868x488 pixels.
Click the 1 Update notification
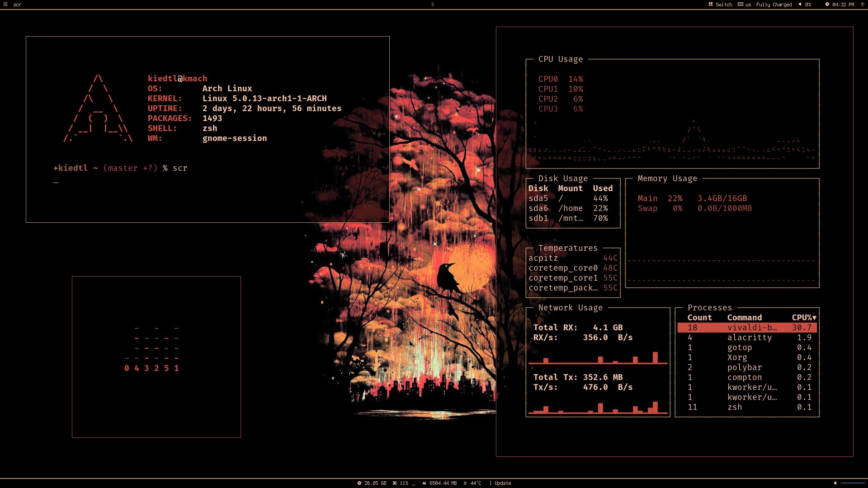(x=500, y=483)
